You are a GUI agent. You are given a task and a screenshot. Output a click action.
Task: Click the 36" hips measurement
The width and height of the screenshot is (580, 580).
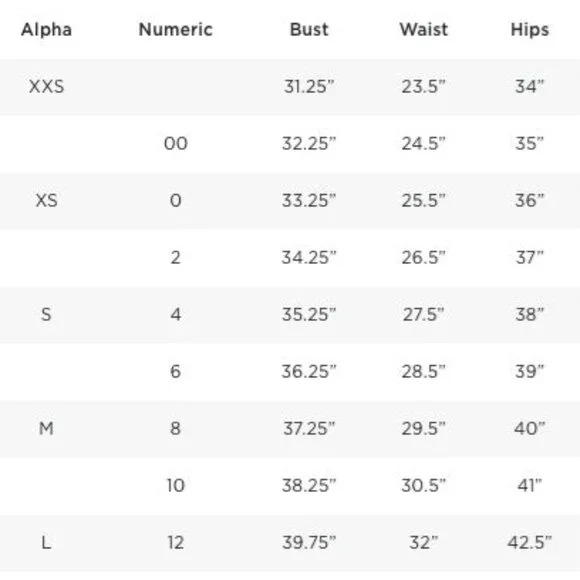tap(530, 200)
